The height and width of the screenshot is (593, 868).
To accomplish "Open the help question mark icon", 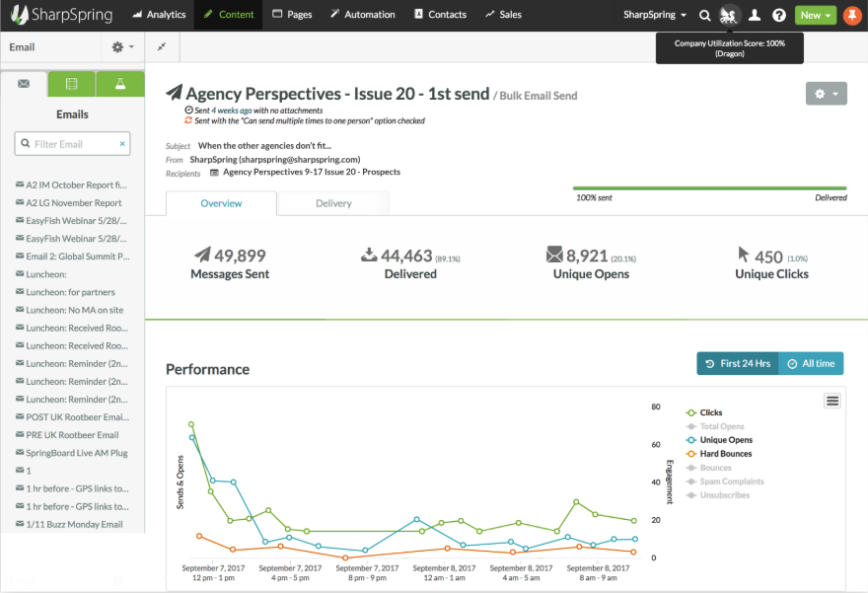I will coord(778,14).
